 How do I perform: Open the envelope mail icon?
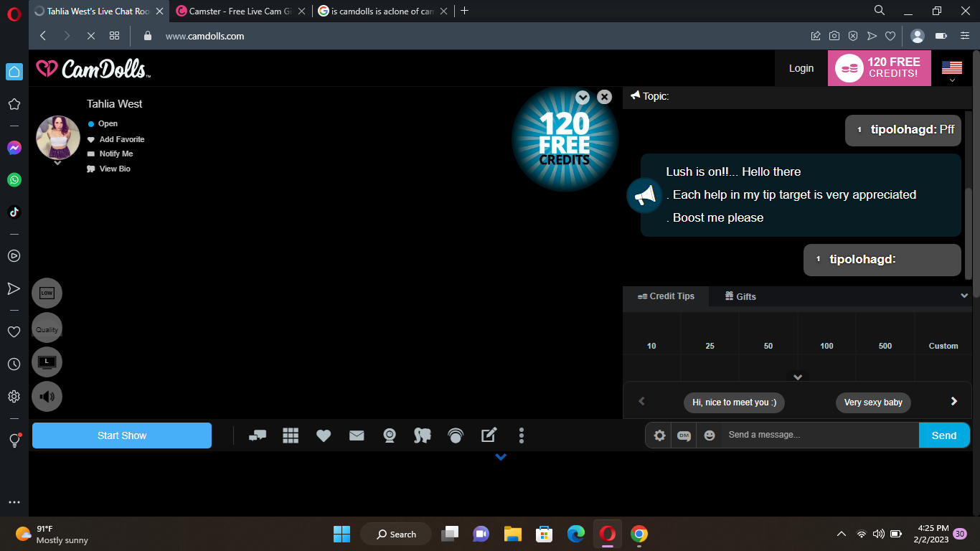coord(357,435)
